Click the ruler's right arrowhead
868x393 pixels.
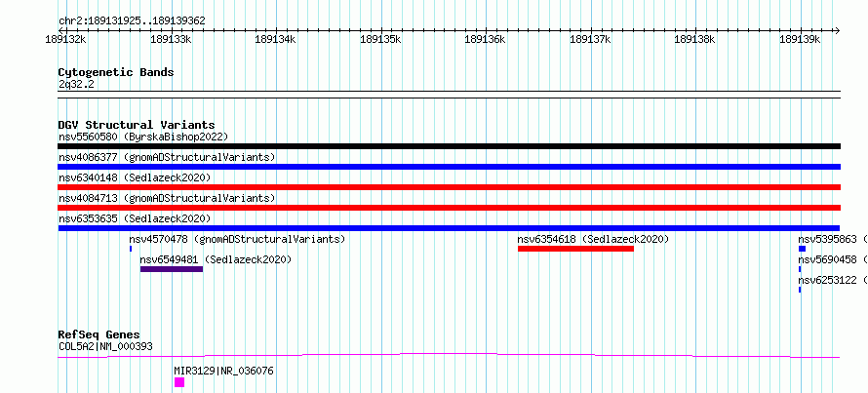837,30
